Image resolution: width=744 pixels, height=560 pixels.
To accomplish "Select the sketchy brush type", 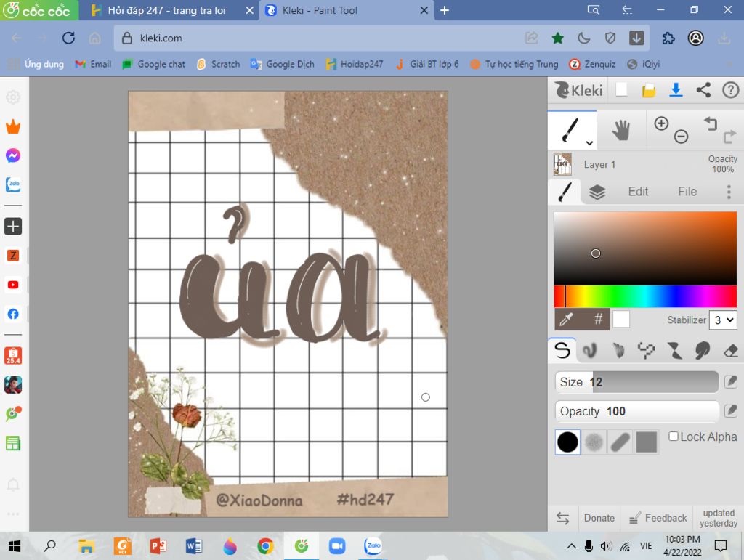I will tap(618, 350).
